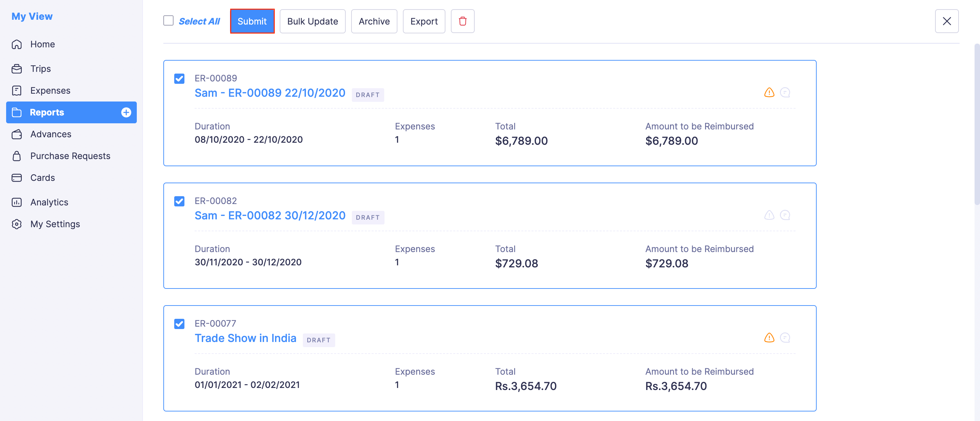980x421 pixels.
Task: Submit the selected reports
Action: [252, 21]
